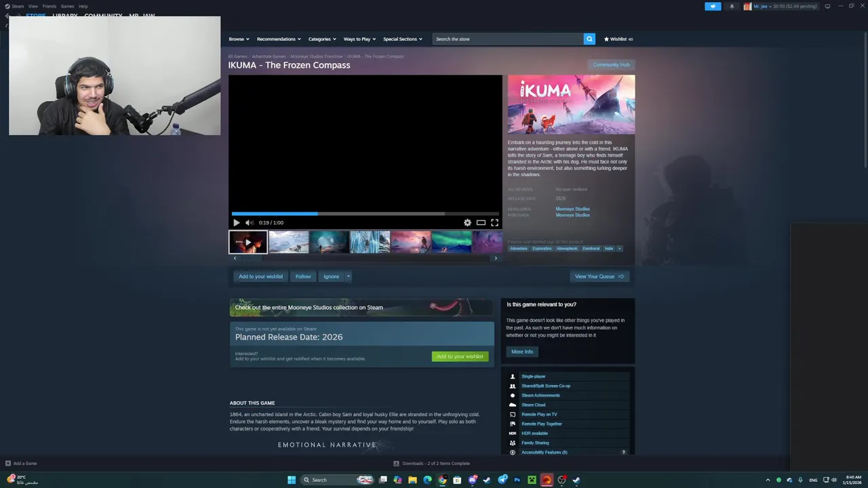Mute the trailer volume speaker icon
This screenshot has height=488, width=868.
(x=249, y=222)
